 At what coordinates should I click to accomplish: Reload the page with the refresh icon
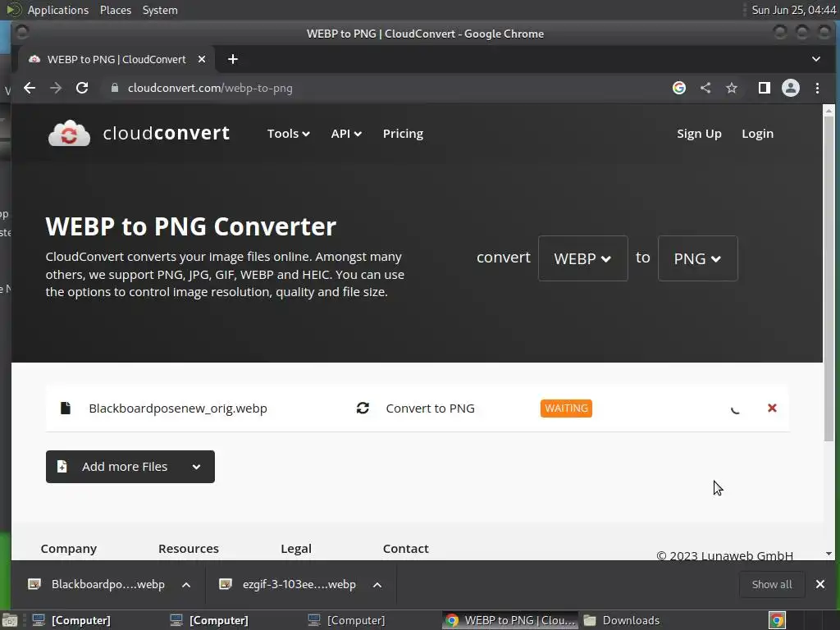82,88
